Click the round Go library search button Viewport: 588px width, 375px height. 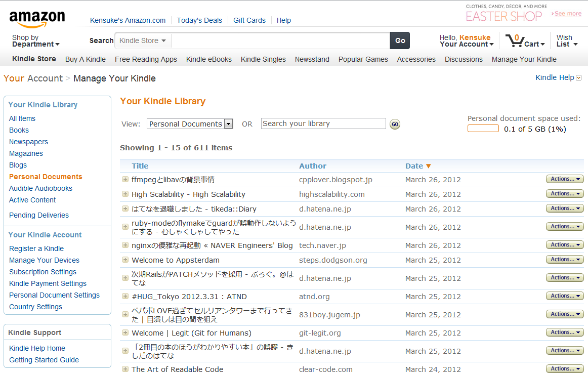click(x=395, y=124)
